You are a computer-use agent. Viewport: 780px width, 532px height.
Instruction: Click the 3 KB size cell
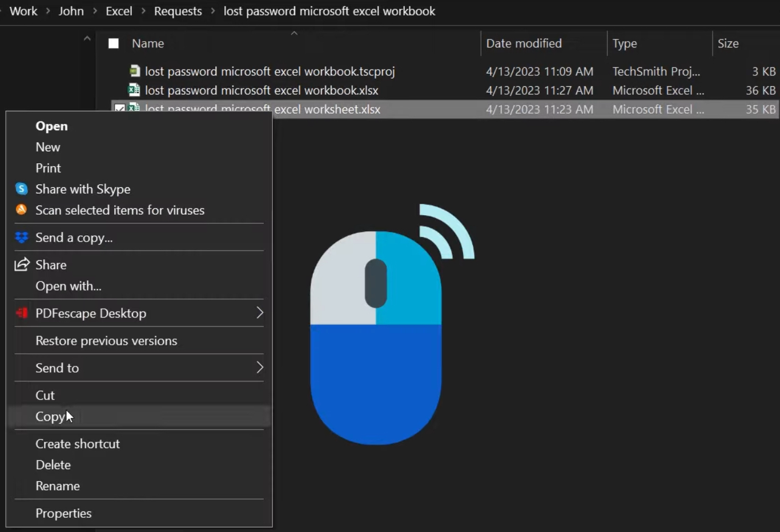(x=764, y=71)
